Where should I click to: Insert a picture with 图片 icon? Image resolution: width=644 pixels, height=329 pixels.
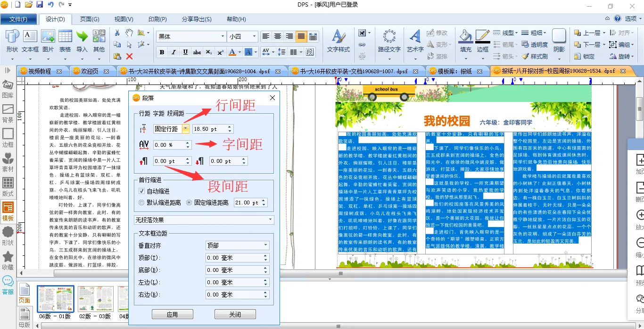pos(48,41)
